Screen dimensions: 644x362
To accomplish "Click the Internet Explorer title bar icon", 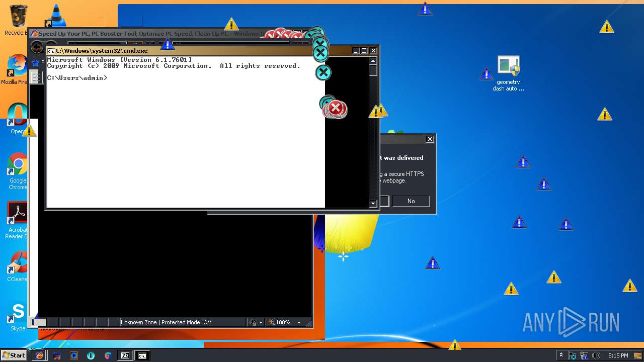I will (35, 34).
